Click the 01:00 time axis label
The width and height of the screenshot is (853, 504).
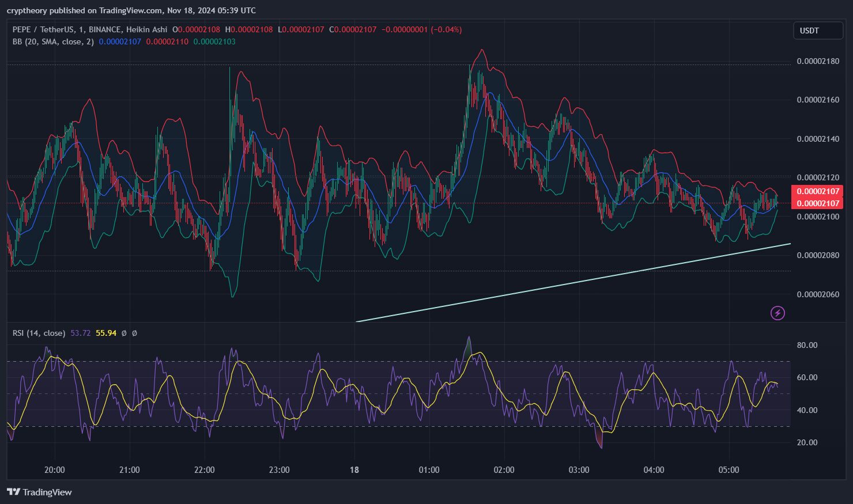tap(429, 469)
